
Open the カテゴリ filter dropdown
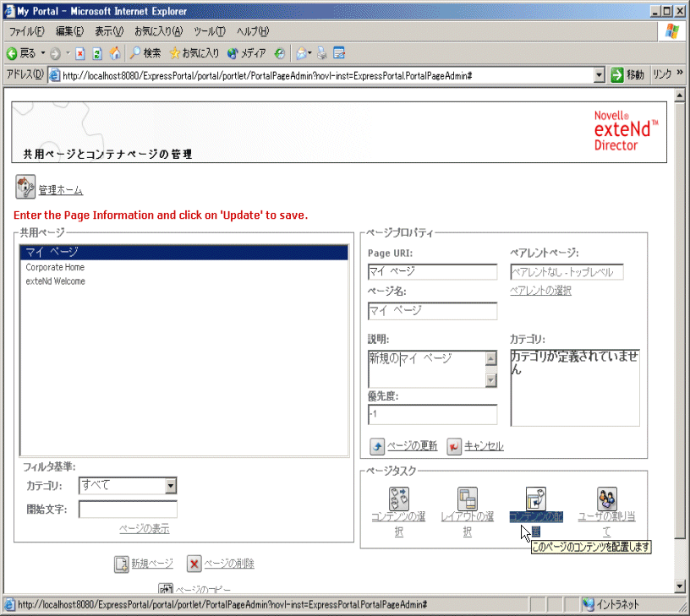pos(170,486)
